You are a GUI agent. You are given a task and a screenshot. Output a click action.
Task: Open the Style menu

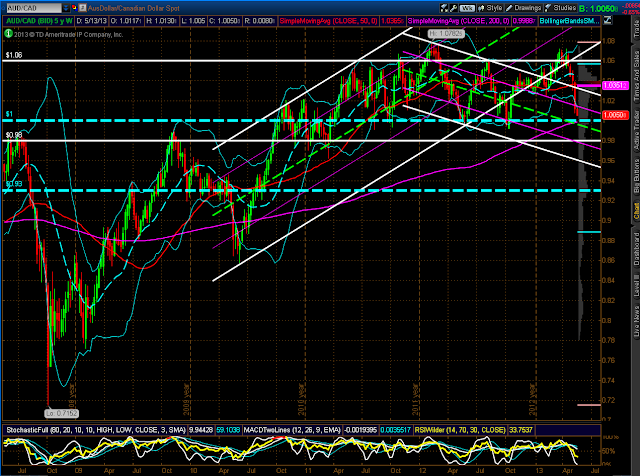[490, 8]
